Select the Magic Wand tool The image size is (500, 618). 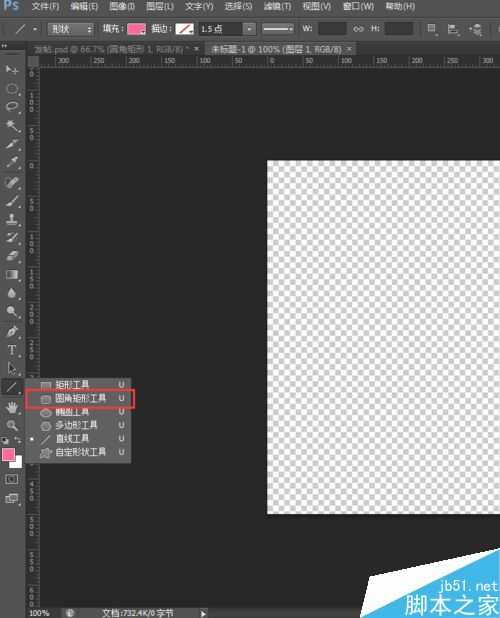pyautogui.click(x=12, y=126)
